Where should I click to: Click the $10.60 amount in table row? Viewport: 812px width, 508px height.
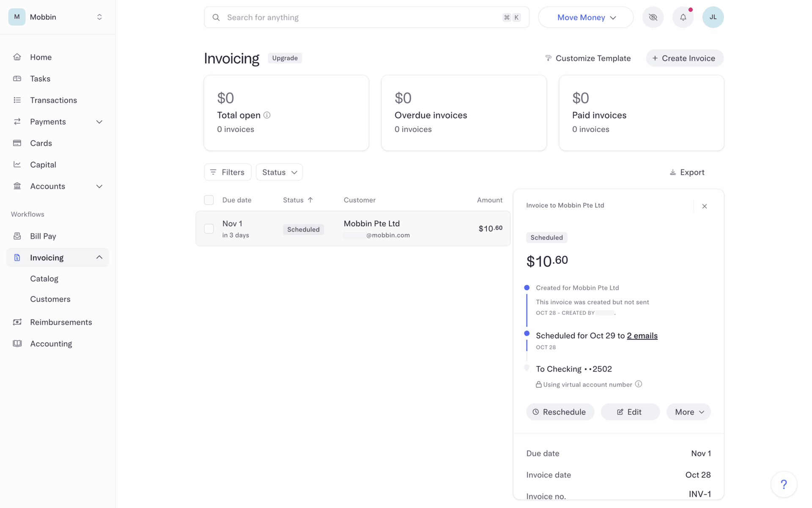coord(490,229)
